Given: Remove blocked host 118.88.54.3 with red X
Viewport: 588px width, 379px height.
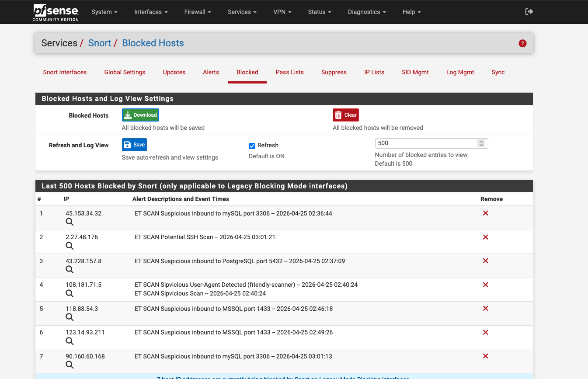Looking at the screenshot, I should coord(485,309).
